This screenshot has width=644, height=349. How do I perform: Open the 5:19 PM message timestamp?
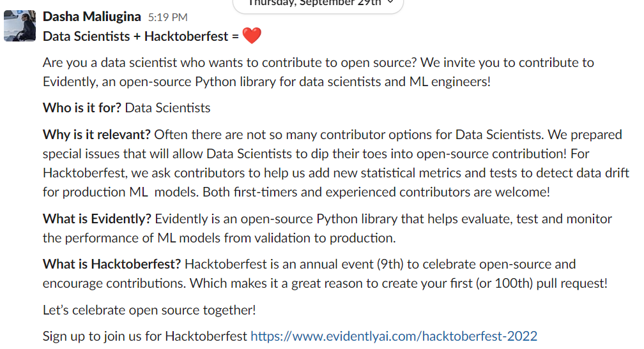[x=167, y=17]
